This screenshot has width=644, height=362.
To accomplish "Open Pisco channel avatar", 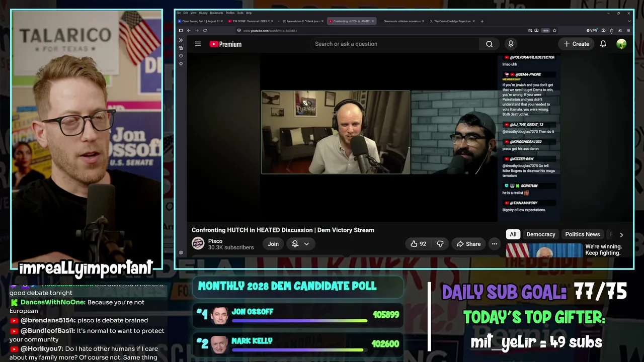I will (x=198, y=244).
